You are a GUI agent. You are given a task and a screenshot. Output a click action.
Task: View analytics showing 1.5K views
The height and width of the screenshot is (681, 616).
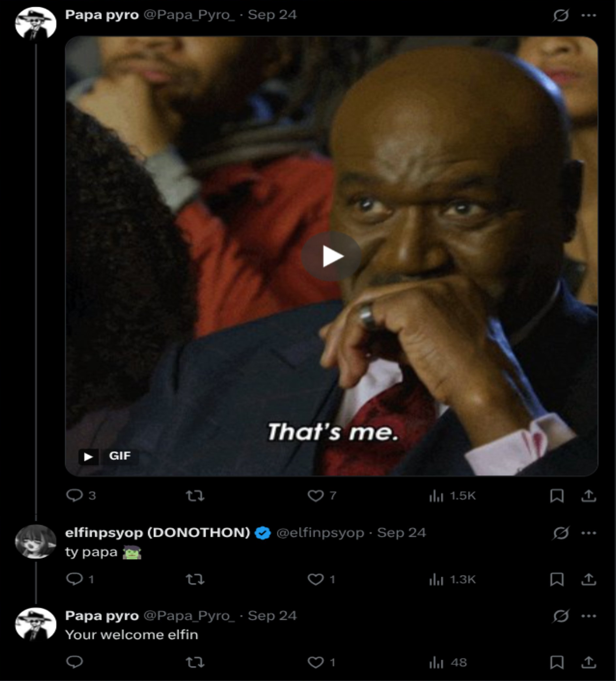click(x=452, y=496)
